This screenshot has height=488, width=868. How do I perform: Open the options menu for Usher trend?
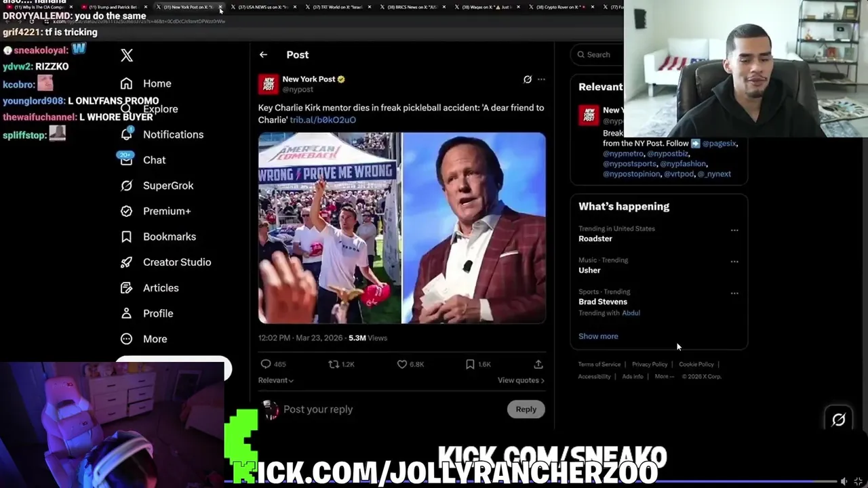point(734,262)
